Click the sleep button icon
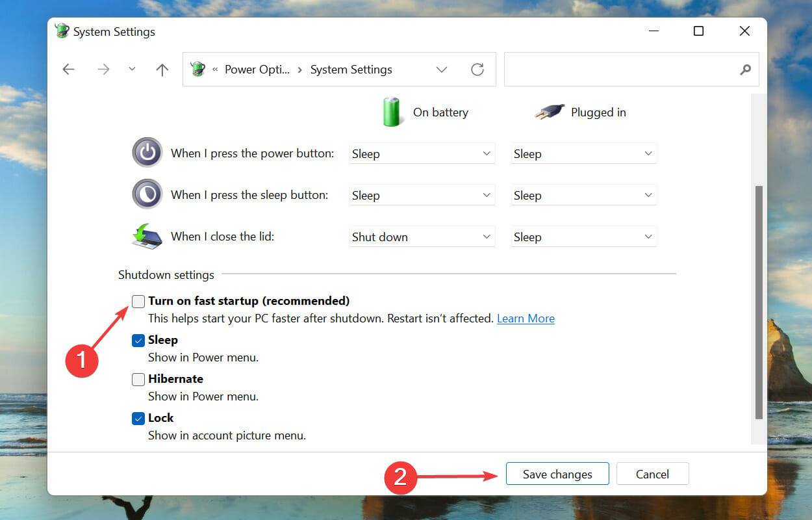The width and height of the screenshot is (812, 520). (147, 194)
